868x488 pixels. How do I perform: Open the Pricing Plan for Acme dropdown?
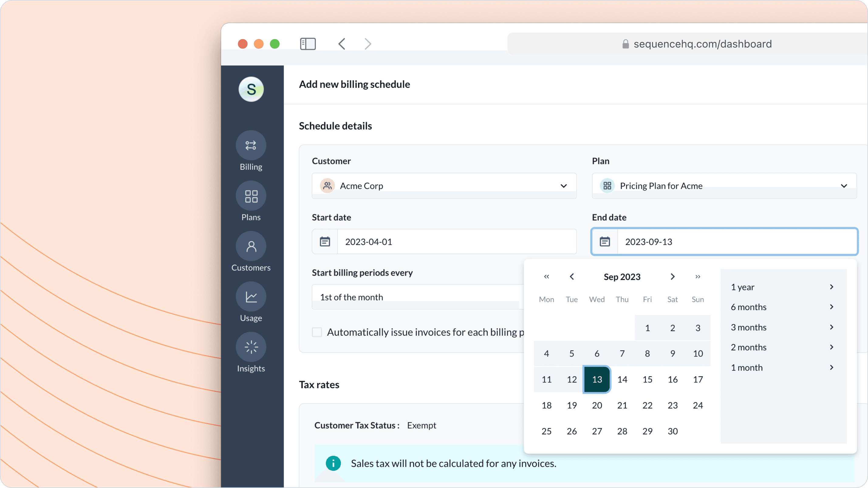coord(724,186)
